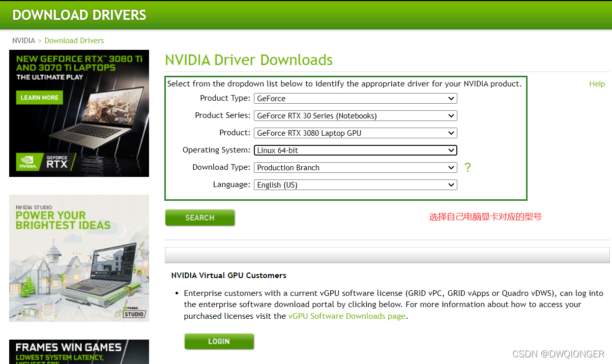Image resolution: width=612 pixels, height=364 pixels.
Task: Click the LOGIN button
Action: click(219, 342)
